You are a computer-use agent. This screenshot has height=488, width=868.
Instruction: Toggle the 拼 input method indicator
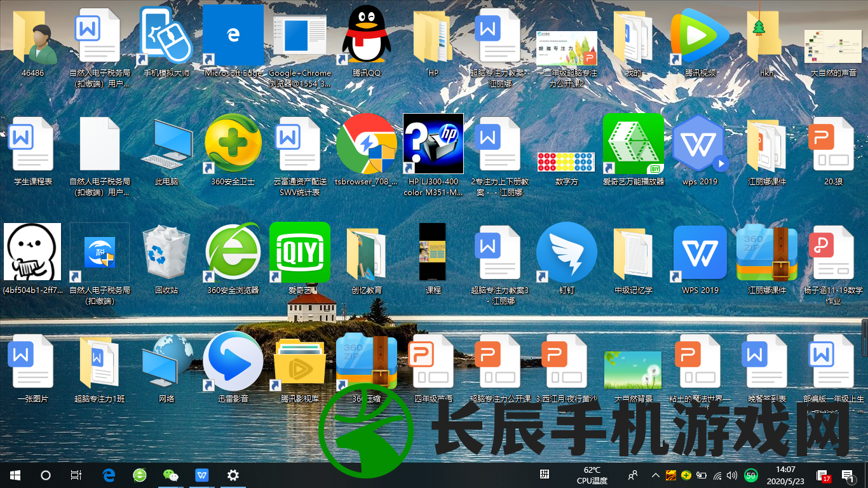[x=545, y=474]
